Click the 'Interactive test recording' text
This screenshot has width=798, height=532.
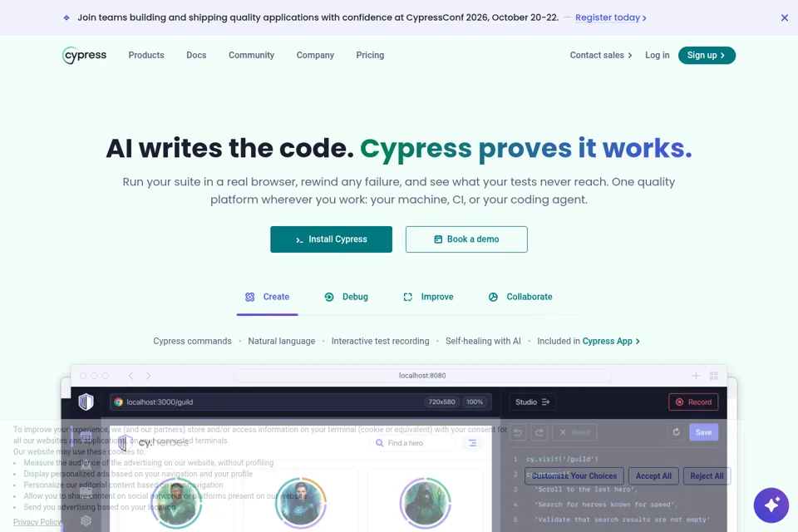coord(380,341)
